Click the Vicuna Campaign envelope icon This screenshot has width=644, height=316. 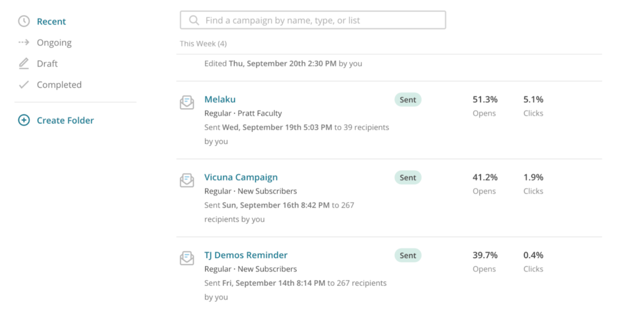tap(187, 180)
